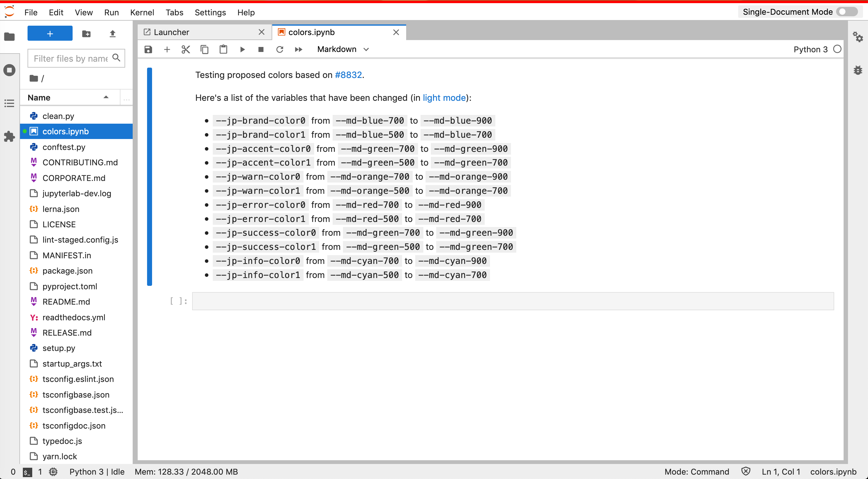
Task: Open the cell type dropdown showing Markdown
Action: point(342,49)
